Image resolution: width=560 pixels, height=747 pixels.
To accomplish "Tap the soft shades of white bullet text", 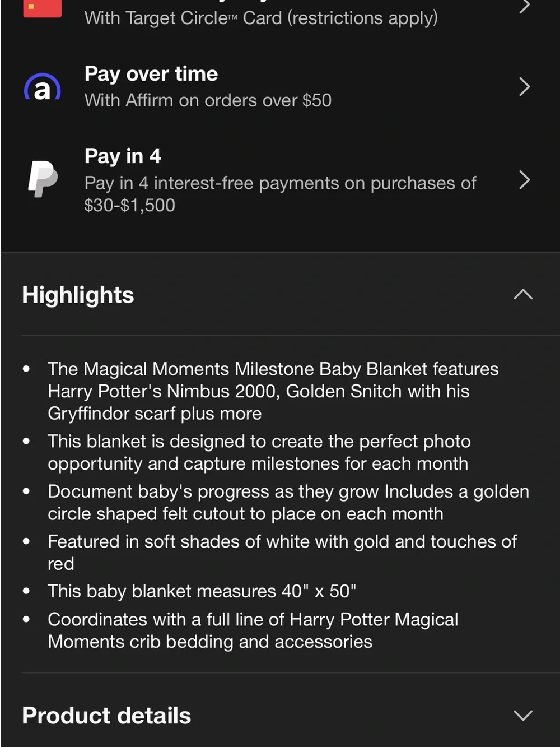I will pos(282,553).
